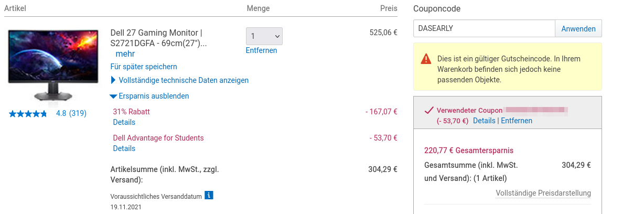Remove the applied coupon via Entfernen
Image resolution: width=644 pixels, height=214 pixels.
click(517, 121)
